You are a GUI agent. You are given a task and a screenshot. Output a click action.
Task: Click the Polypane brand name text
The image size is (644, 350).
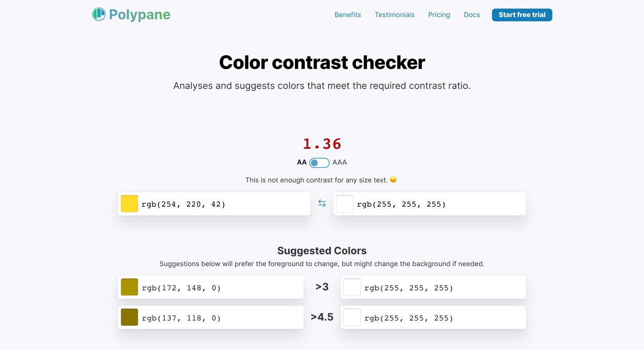(x=139, y=15)
